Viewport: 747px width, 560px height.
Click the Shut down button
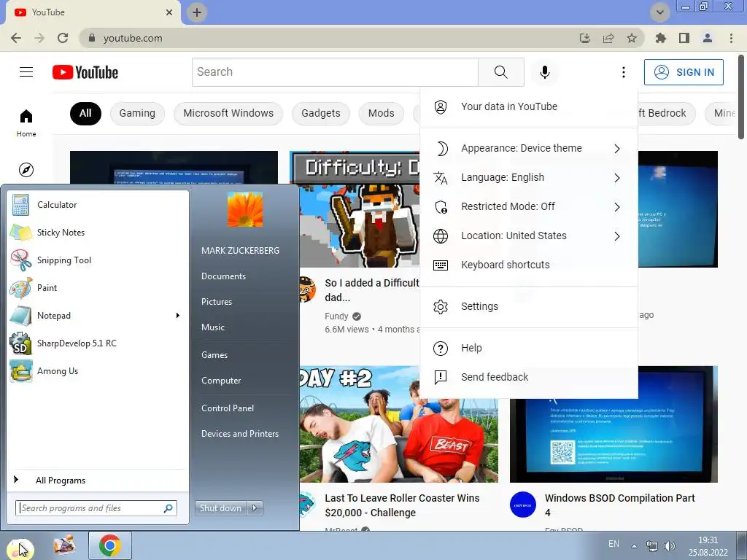[220, 508]
